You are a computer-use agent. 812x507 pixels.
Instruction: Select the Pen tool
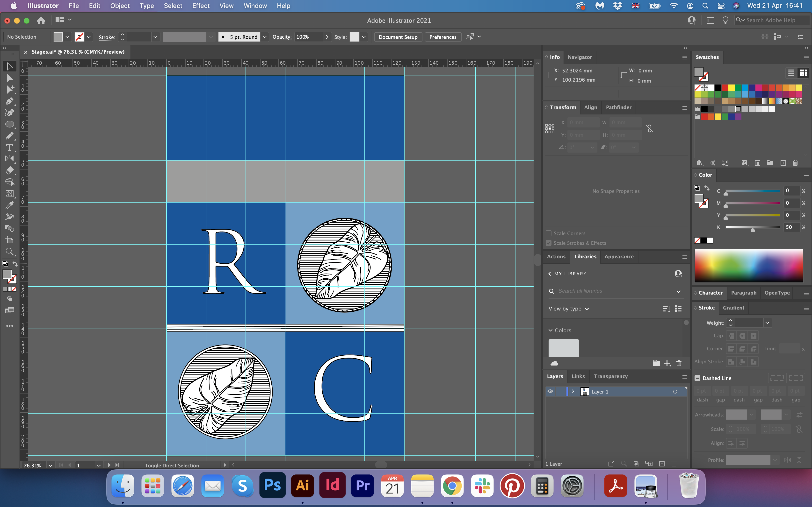click(9, 101)
